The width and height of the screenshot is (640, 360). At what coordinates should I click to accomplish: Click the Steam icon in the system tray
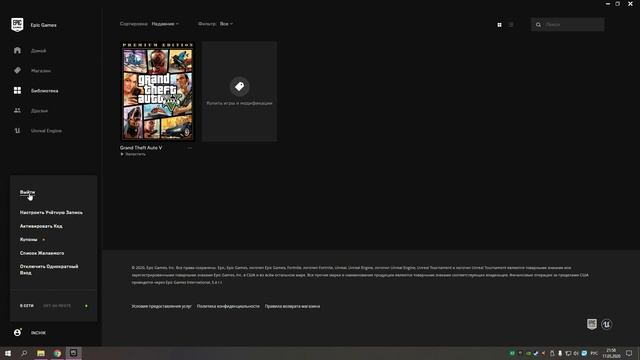click(536, 353)
